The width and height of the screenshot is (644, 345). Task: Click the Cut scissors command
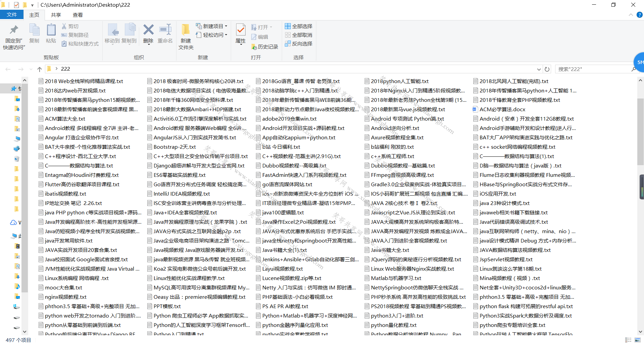[70, 26]
